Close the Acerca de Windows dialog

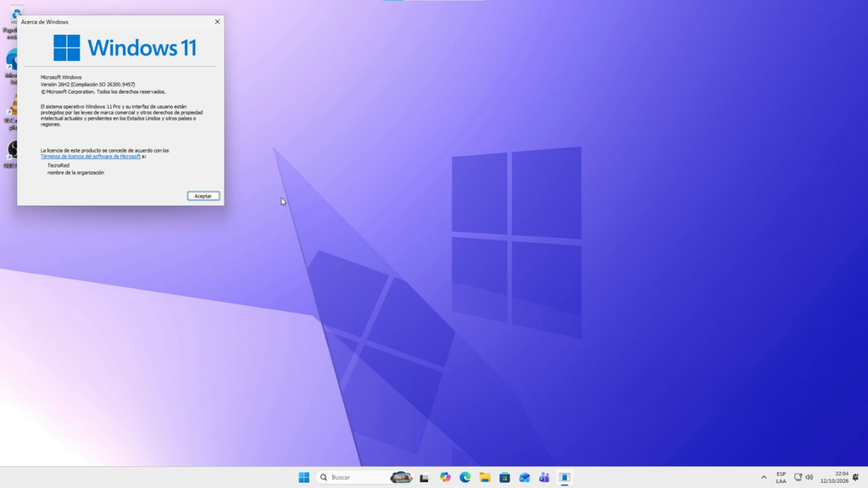(x=217, y=21)
